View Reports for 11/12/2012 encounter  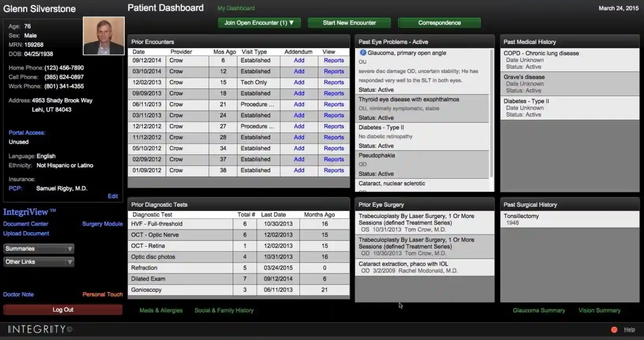pos(334,137)
